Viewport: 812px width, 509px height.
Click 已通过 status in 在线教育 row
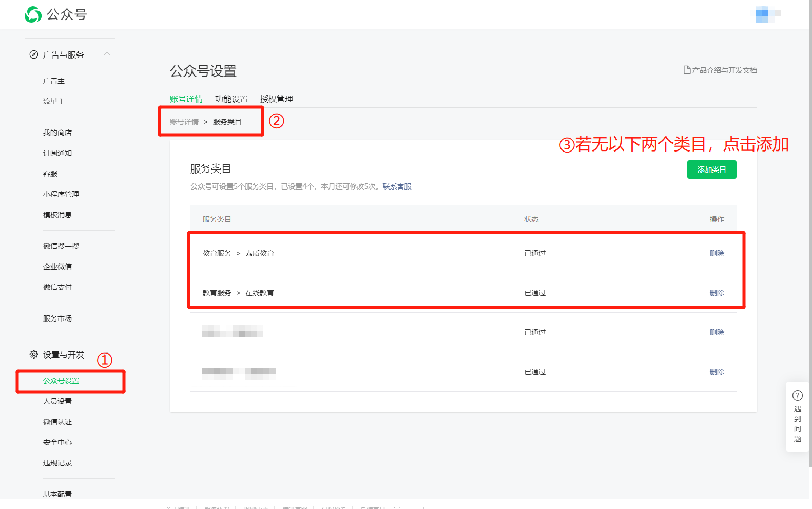535,293
